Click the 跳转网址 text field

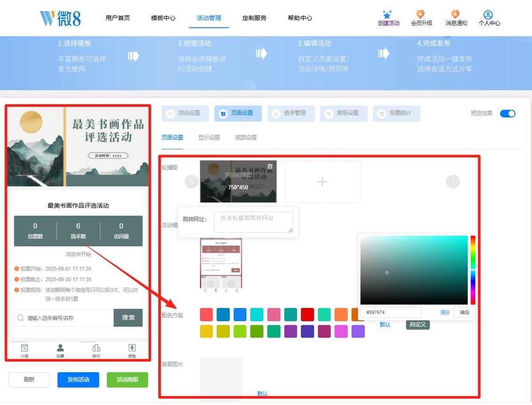pyautogui.click(x=254, y=222)
